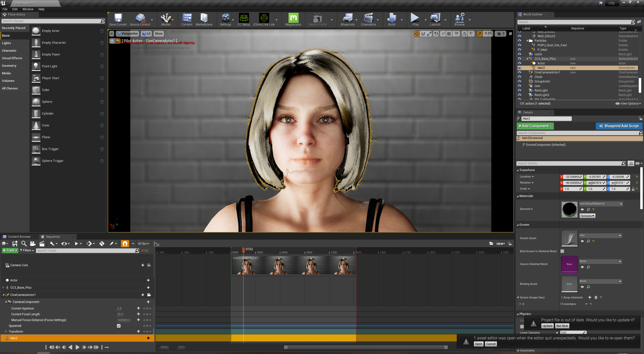The width and height of the screenshot is (644, 354).
Task: Select the Lights category in Place Actors
Action: point(6,43)
